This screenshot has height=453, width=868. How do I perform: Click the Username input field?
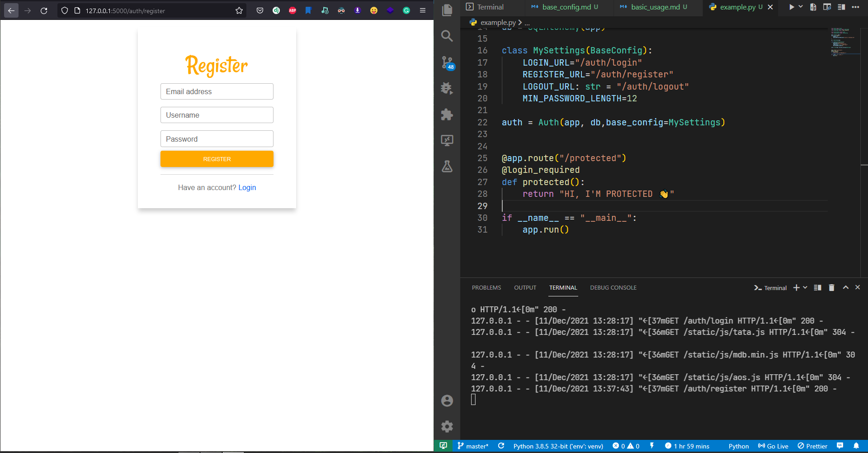(217, 115)
